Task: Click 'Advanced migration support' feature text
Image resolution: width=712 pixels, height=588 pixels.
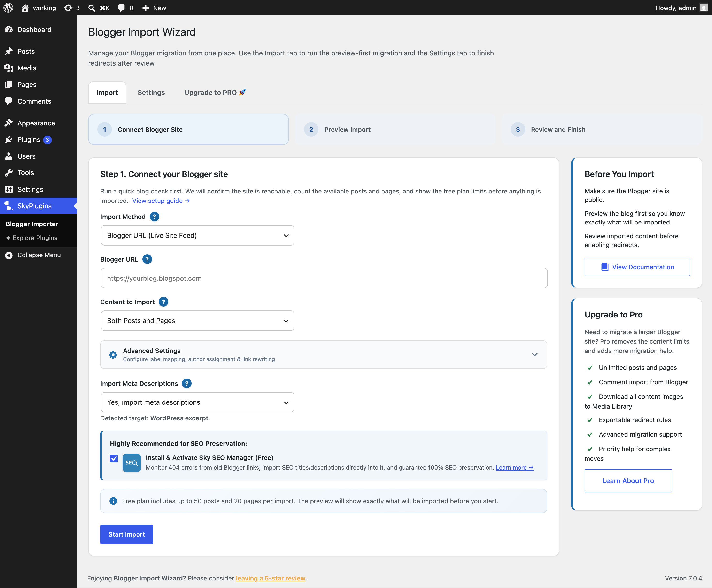Action: [640, 434]
